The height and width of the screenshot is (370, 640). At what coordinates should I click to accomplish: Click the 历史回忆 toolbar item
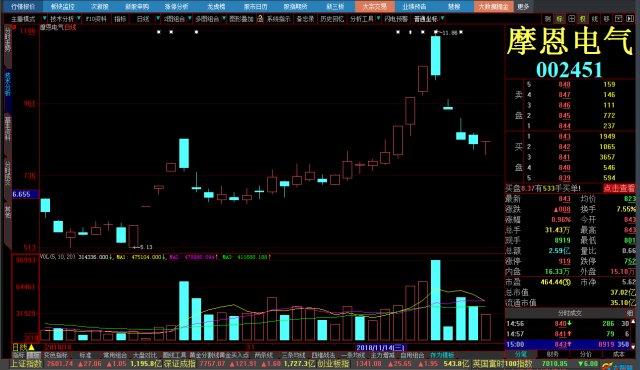click(x=331, y=19)
